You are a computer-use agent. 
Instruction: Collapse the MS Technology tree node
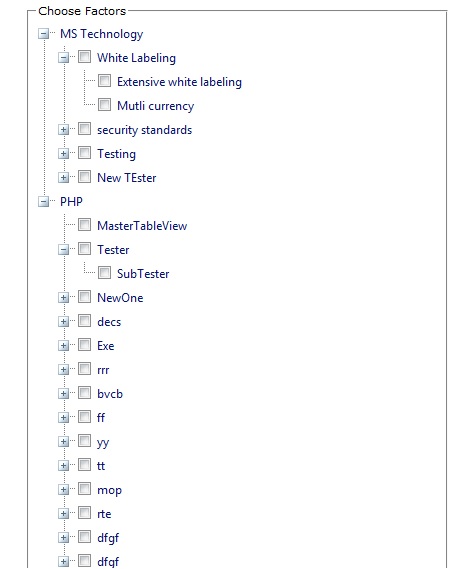pyautogui.click(x=43, y=34)
